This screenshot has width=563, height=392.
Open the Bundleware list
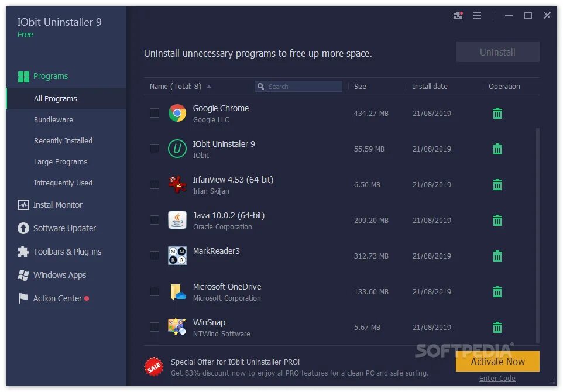coord(53,119)
